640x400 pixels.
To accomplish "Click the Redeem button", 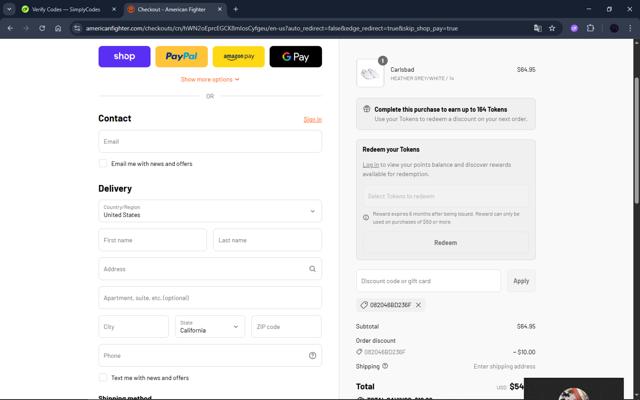I will point(446,242).
